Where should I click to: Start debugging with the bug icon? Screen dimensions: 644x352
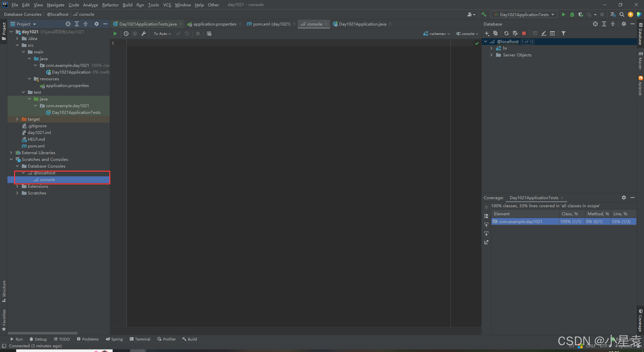tap(572, 14)
